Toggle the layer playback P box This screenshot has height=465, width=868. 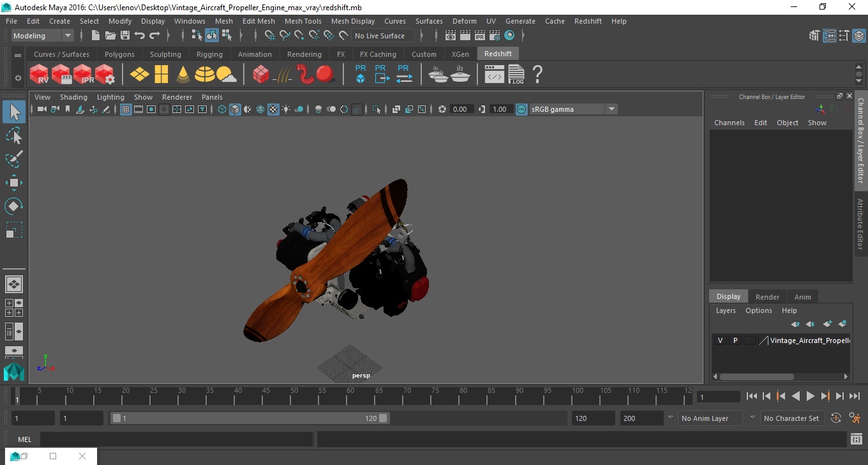pos(735,340)
